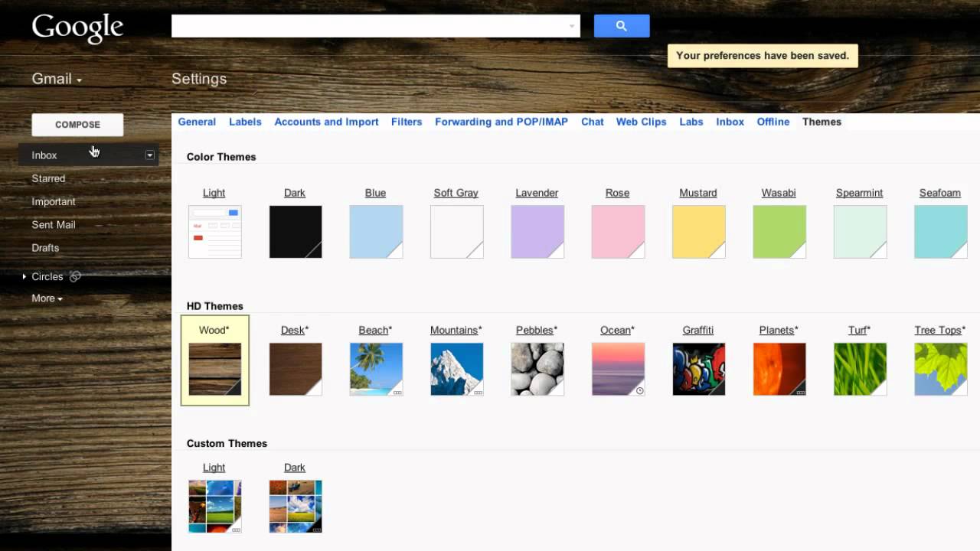
Task: Click the Light color theme name link
Action: (214, 193)
